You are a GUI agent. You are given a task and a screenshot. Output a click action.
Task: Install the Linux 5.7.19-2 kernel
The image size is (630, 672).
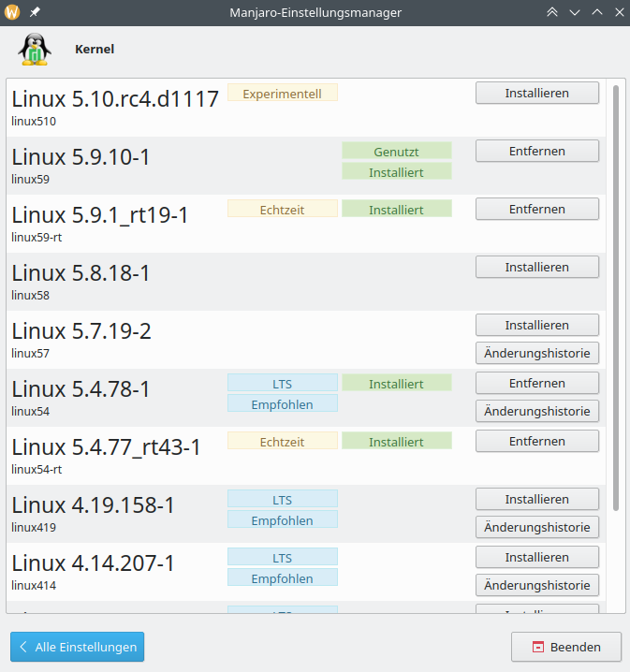[x=537, y=325]
